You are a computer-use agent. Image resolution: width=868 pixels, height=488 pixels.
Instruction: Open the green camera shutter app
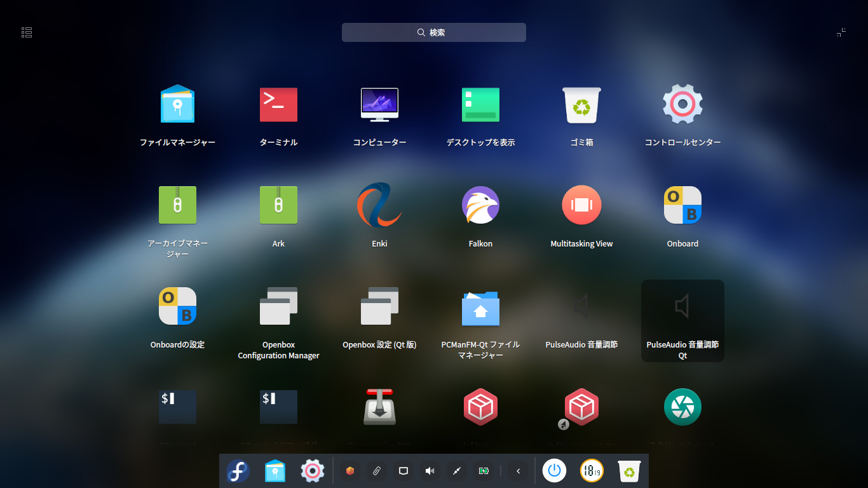(x=682, y=407)
